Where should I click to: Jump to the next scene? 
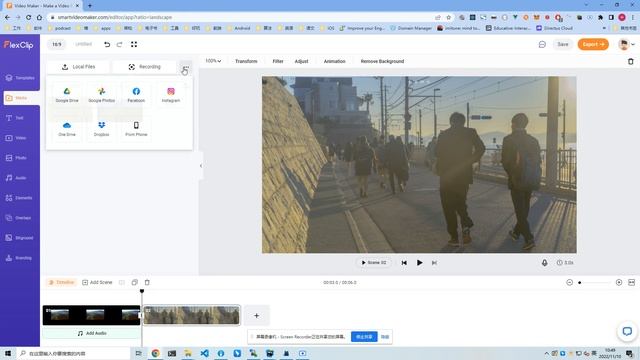click(434, 263)
